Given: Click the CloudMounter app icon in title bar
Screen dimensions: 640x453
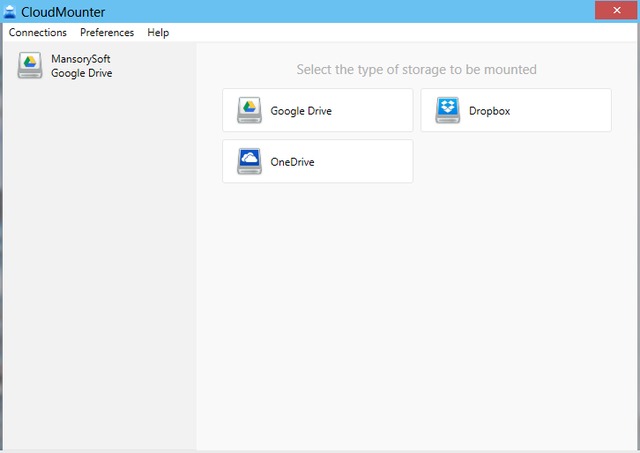Looking at the screenshot, I should coord(10,11).
